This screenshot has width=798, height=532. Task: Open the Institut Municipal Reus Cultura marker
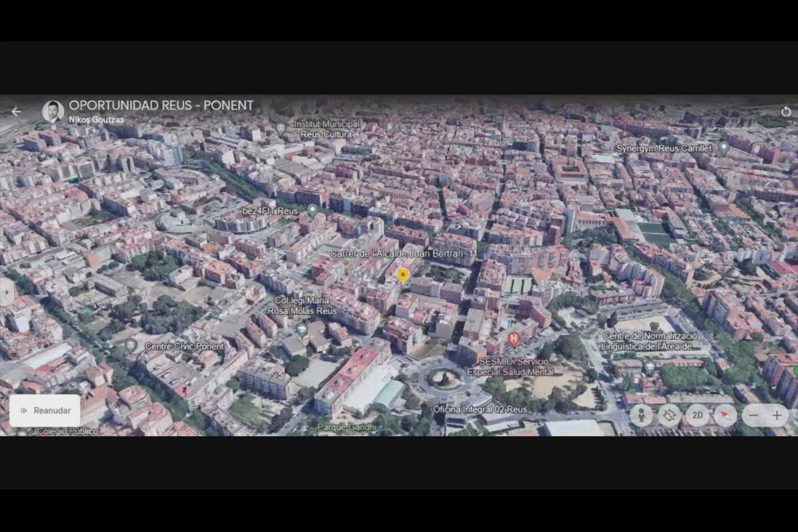click(x=281, y=127)
